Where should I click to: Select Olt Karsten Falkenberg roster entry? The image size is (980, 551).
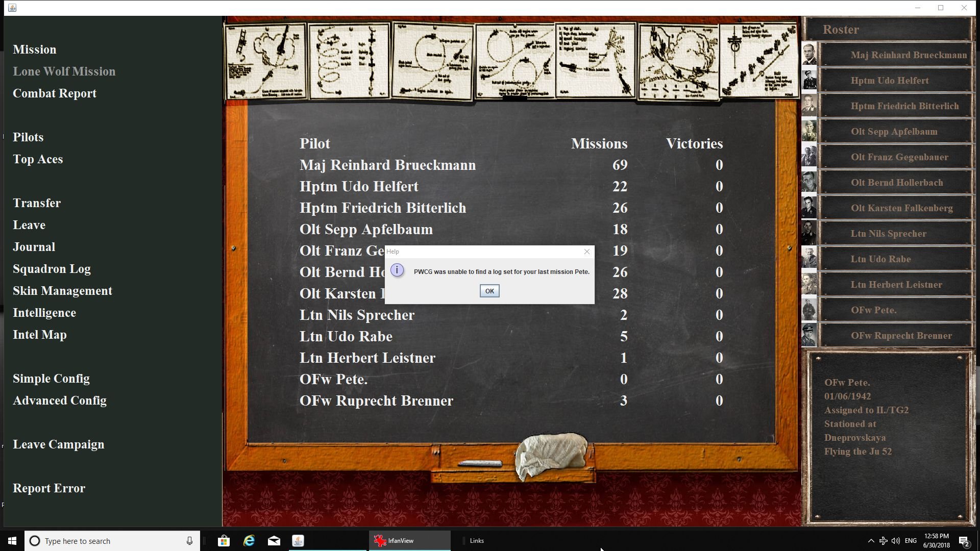pyautogui.click(x=901, y=208)
